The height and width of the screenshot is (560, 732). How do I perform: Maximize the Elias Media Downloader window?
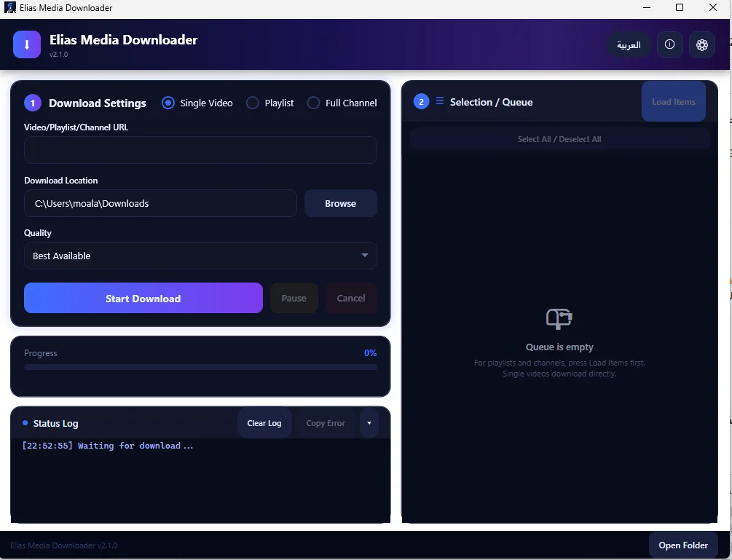680,7
